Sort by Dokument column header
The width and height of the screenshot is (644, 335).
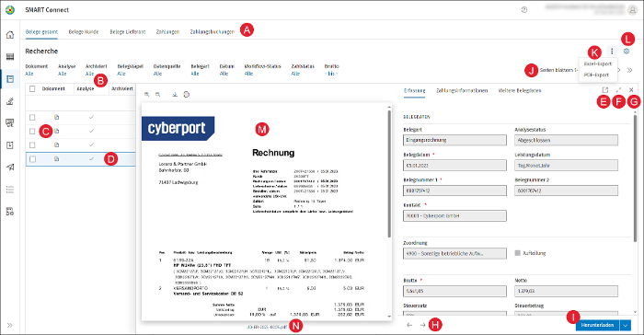point(53,88)
